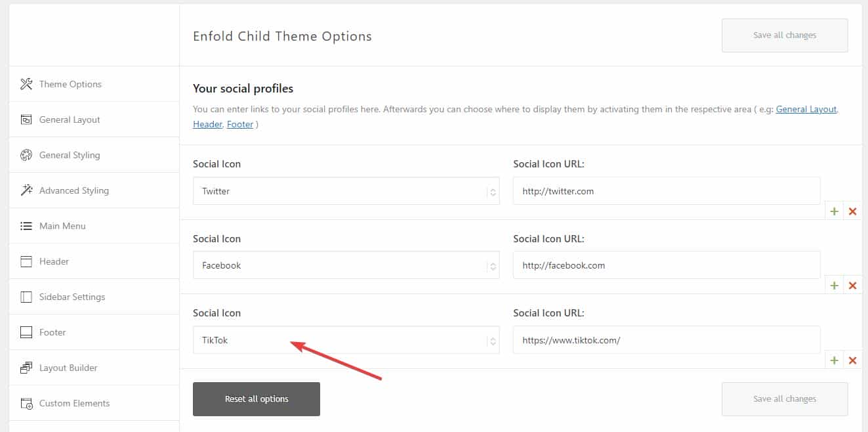Click the Theme Options wrench icon
The width and height of the screenshot is (868, 432).
tap(26, 84)
